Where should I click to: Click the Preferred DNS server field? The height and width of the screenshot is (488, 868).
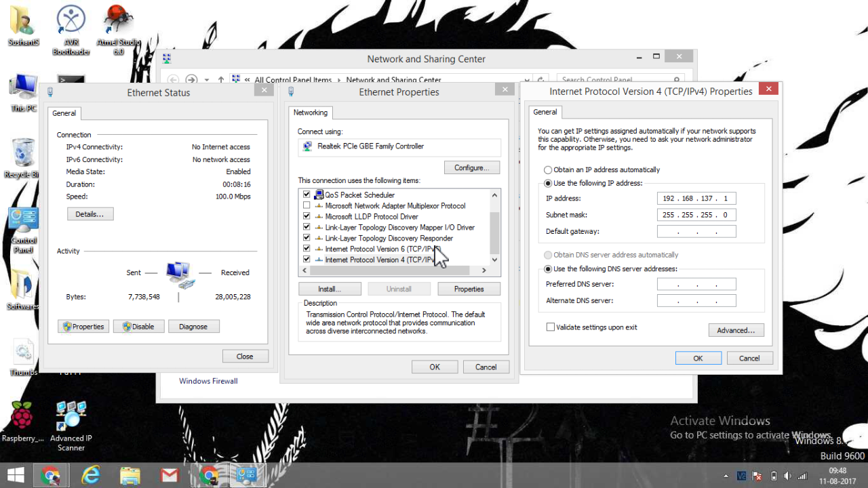[x=696, y=283]
